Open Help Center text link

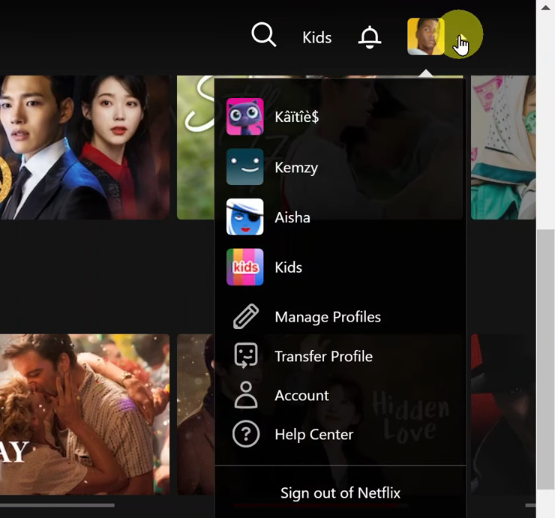(314, 434)
